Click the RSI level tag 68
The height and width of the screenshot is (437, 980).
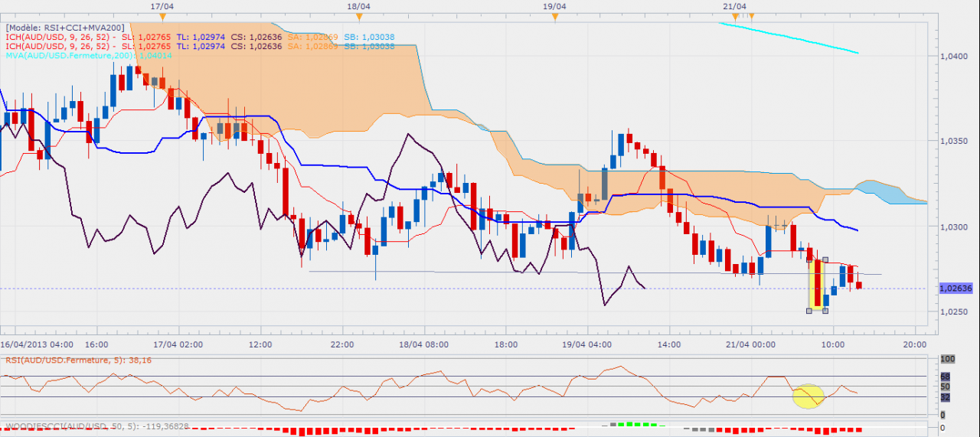946,376
